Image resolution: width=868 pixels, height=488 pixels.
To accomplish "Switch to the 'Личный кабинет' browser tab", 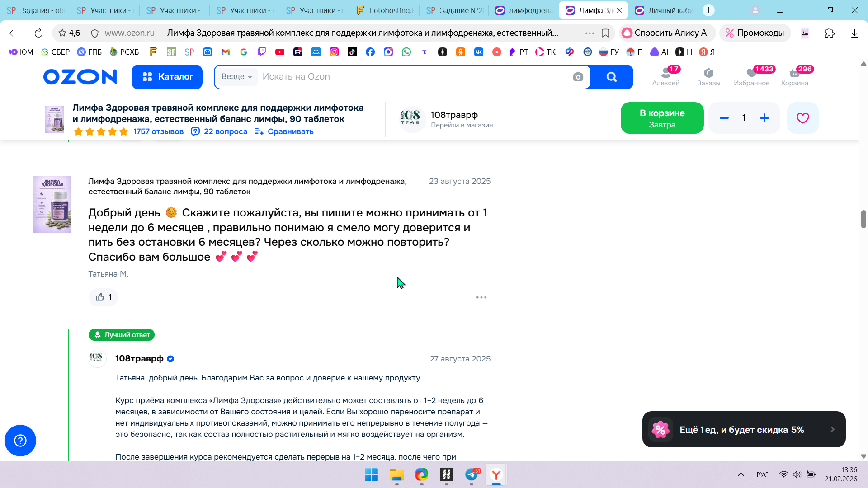I will (665, 10).
